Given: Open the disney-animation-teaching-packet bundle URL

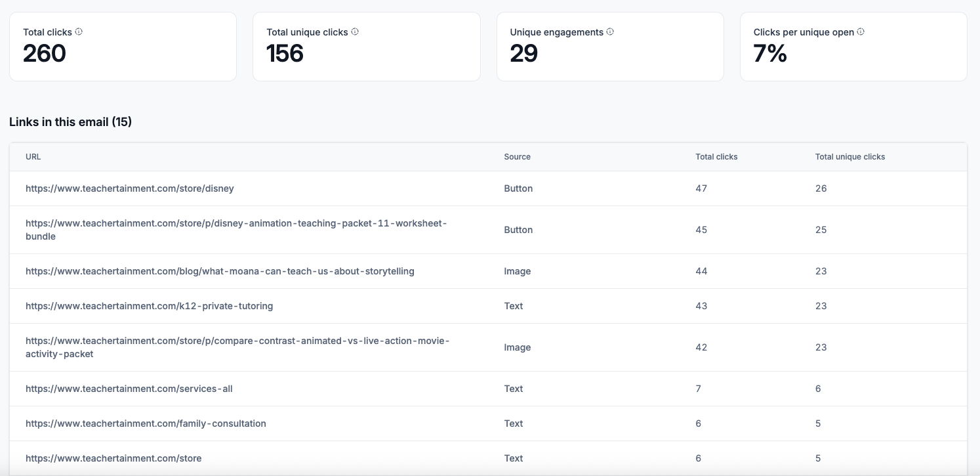Looking at the screenshot, I should coord(236,230).
